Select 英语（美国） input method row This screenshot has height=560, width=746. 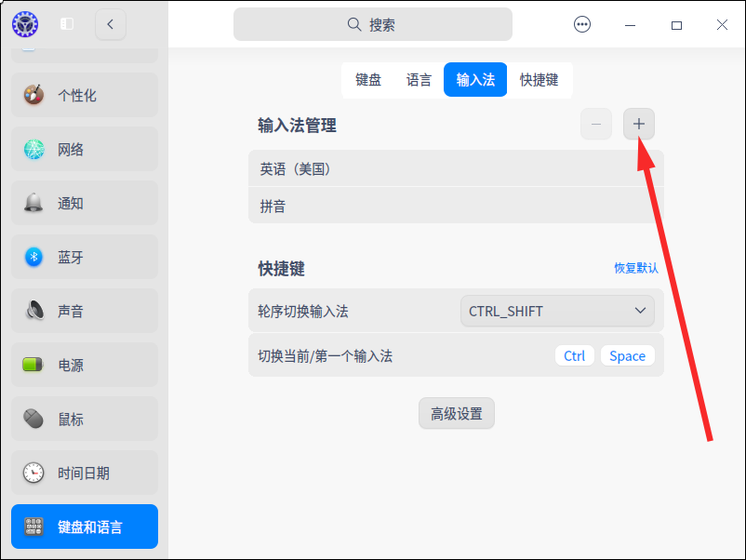point(456,168)
